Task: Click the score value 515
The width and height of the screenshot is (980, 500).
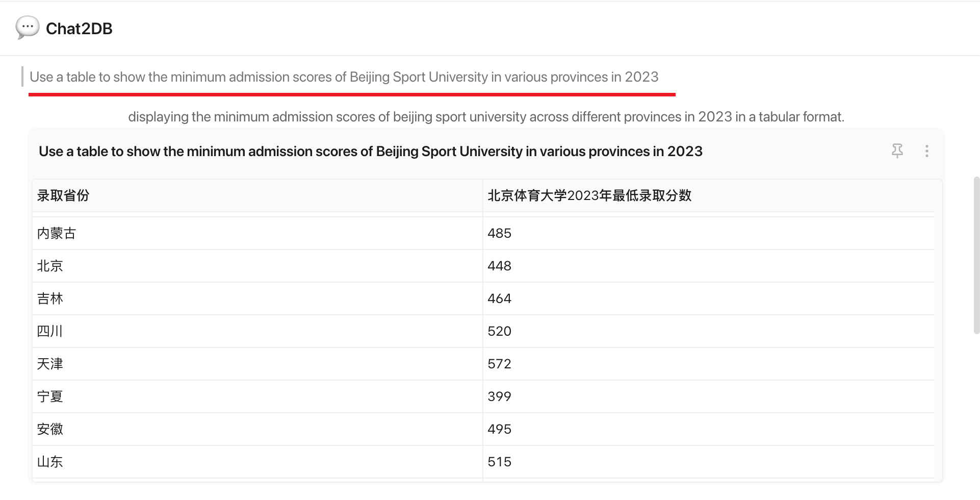Action: 499,462
